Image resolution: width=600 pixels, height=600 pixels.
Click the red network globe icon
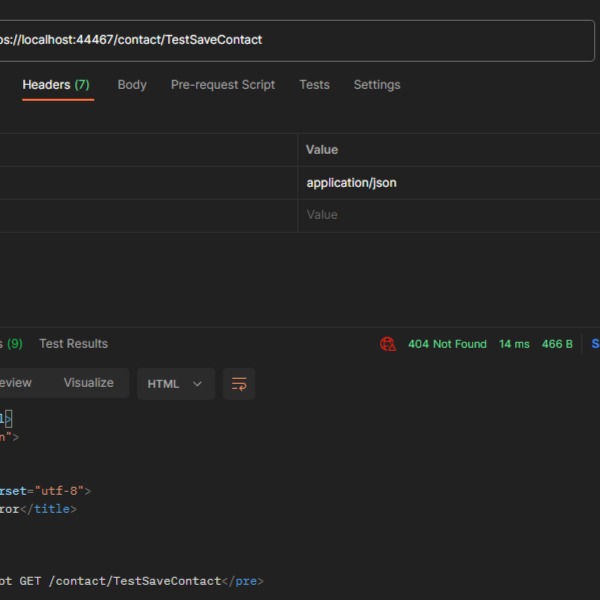point(388,344)
